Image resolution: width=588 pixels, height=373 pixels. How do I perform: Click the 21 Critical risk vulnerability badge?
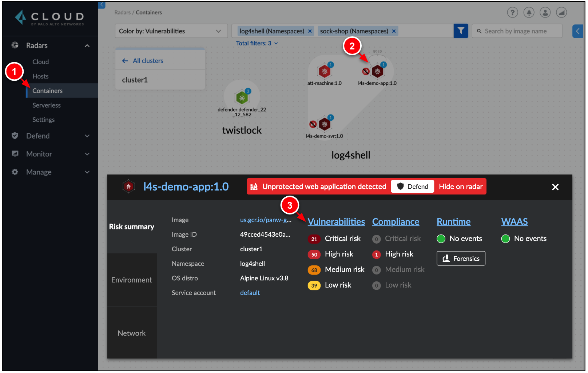(314, 239)
